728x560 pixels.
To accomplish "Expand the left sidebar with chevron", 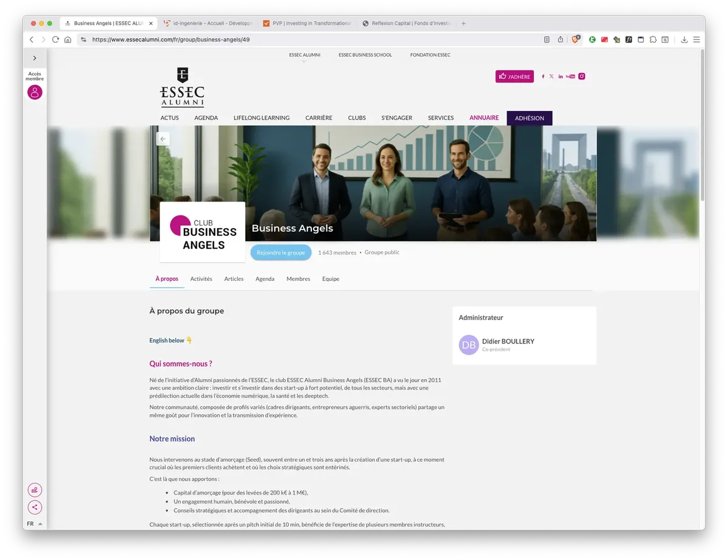I will pyautogui.click(x=35, y=58).
